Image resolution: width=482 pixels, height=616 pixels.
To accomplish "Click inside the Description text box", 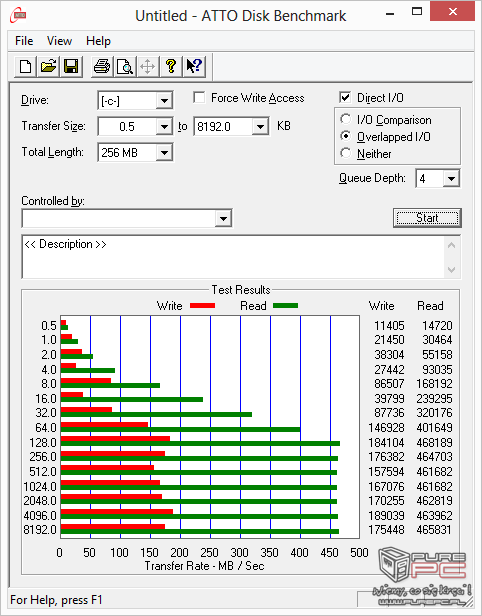I will point(233,257).
